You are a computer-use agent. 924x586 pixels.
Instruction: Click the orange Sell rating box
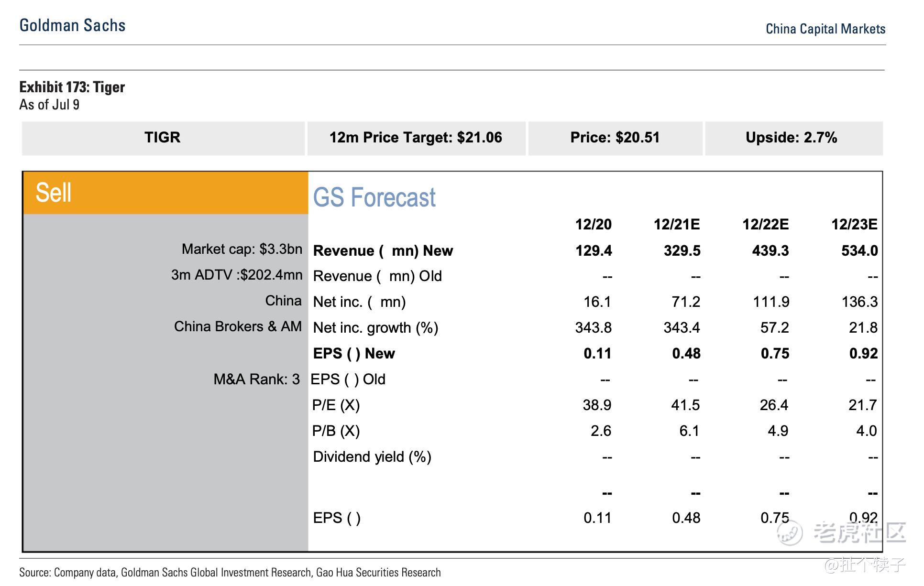click(x=165, y=193)
